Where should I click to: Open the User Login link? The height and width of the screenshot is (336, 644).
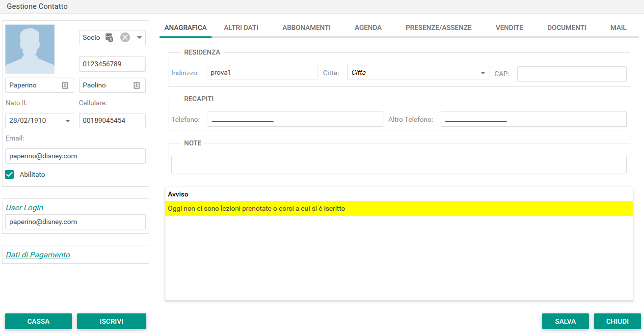[24, 208]
